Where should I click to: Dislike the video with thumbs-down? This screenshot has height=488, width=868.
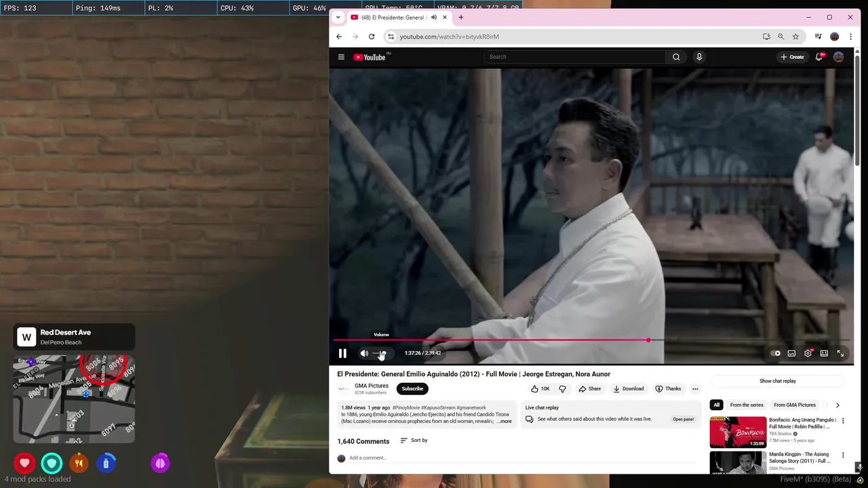tap(562, 389)
